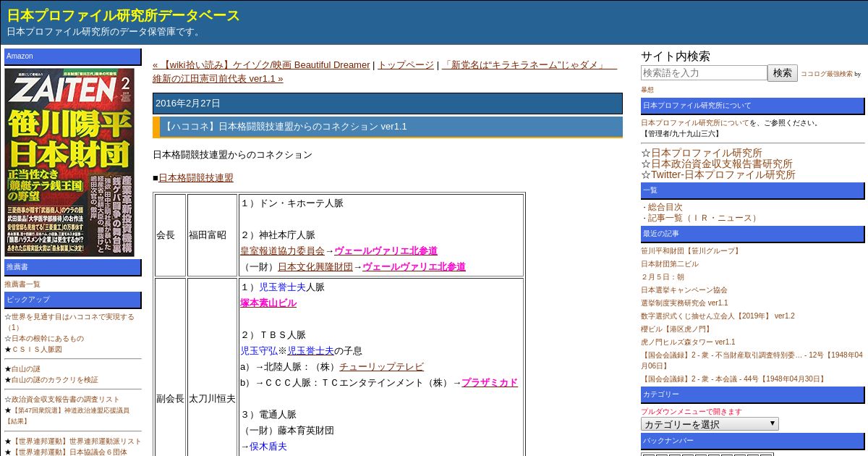Open ココログ最強検索 link
The width and height of the screenshot is (868, 456).
tap(827, 74)
